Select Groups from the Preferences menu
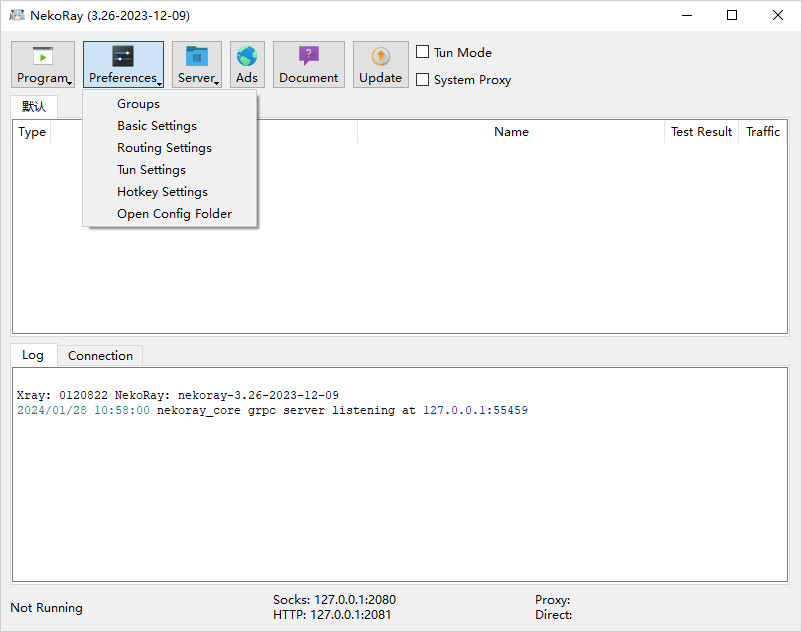802x632 pixels. click(x=170, y=104)
